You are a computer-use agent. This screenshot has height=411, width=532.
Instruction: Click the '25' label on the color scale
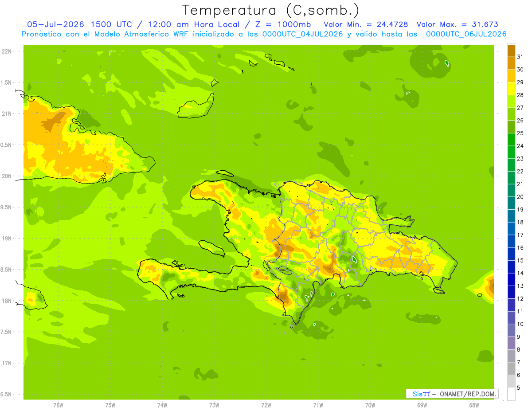520,133
